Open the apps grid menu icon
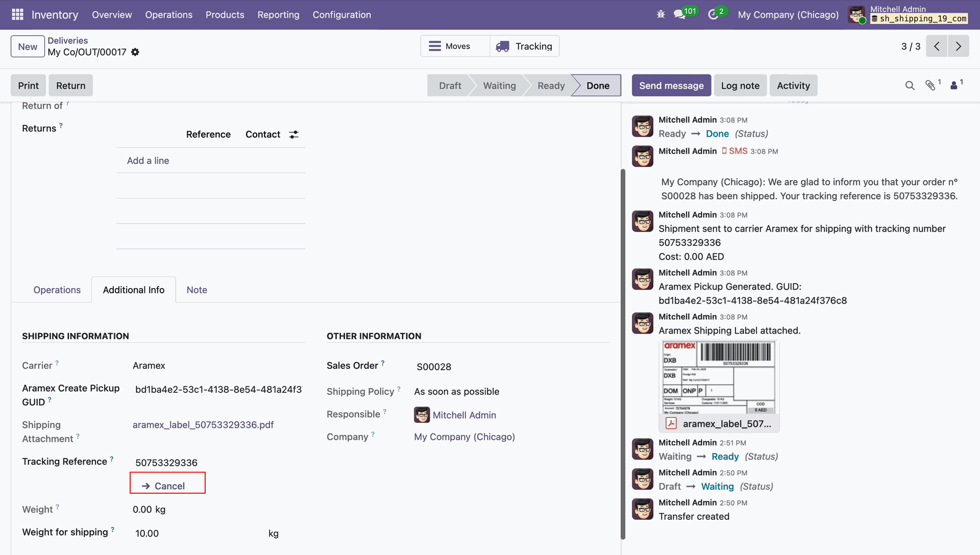This screenshot has height=555, width=980. click(17, 15)
